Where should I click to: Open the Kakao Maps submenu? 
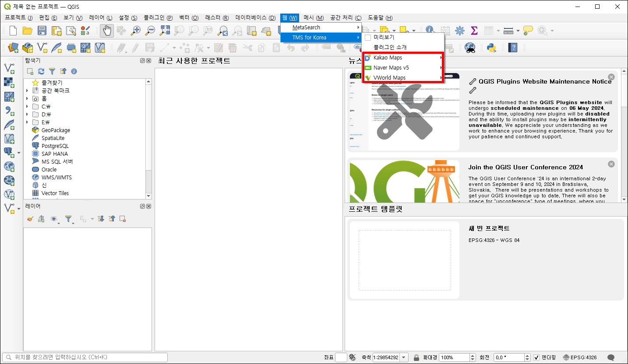(403, 58)
